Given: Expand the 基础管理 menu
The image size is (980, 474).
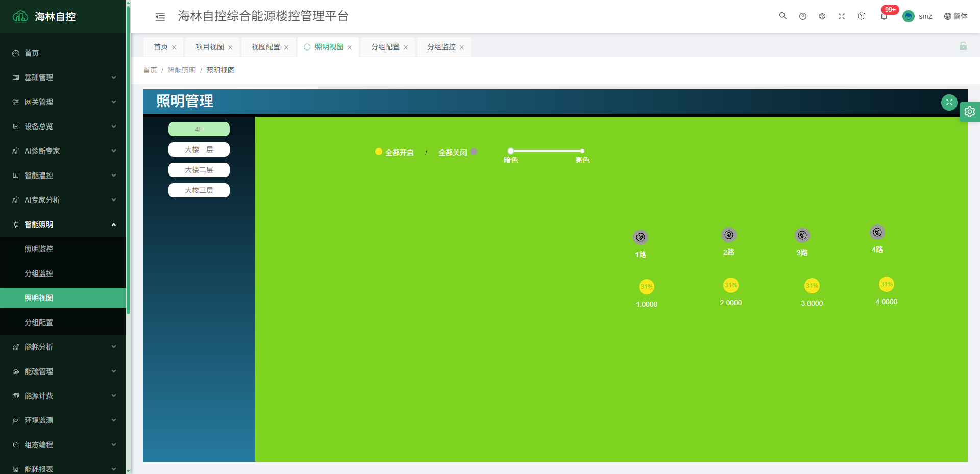Looking at the screenshot, I should point(63,78).
